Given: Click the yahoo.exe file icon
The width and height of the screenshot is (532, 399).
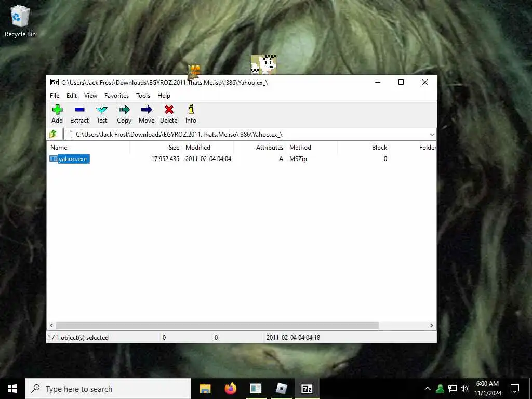Looking at the screenshot, I should click(54, 158).
